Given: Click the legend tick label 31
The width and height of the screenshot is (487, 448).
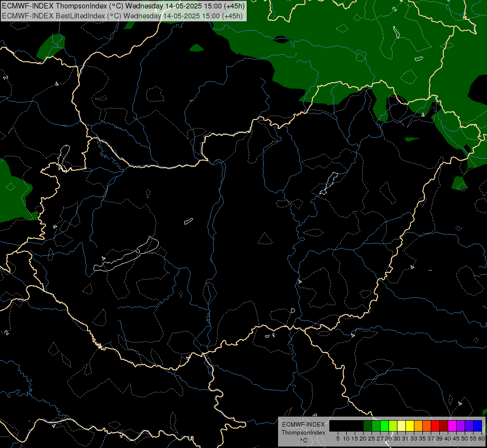Looking at the screenshot, I should [405, 439].
